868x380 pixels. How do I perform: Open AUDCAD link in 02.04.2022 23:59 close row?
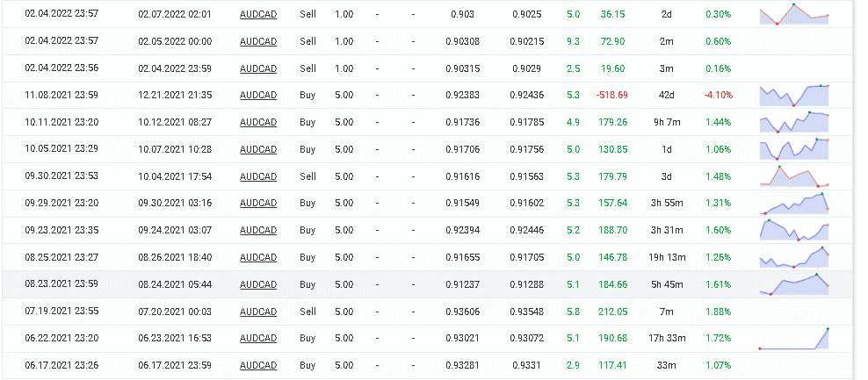pos(258,68)
